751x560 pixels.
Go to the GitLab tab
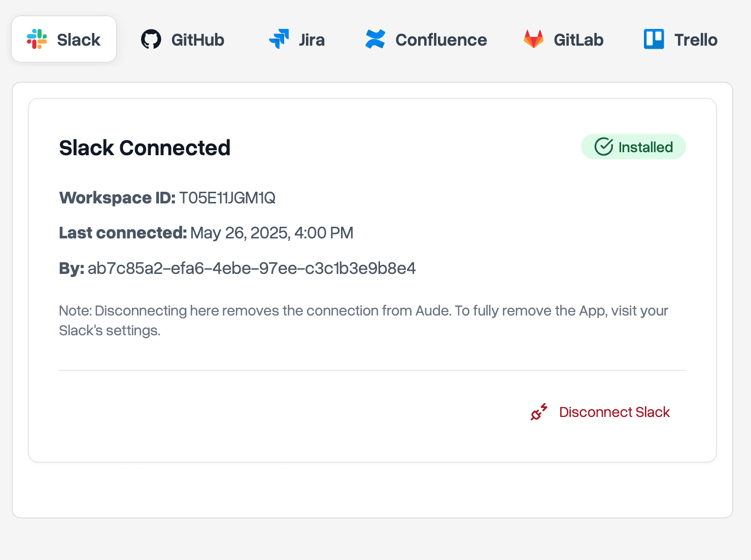click(564, 39)
